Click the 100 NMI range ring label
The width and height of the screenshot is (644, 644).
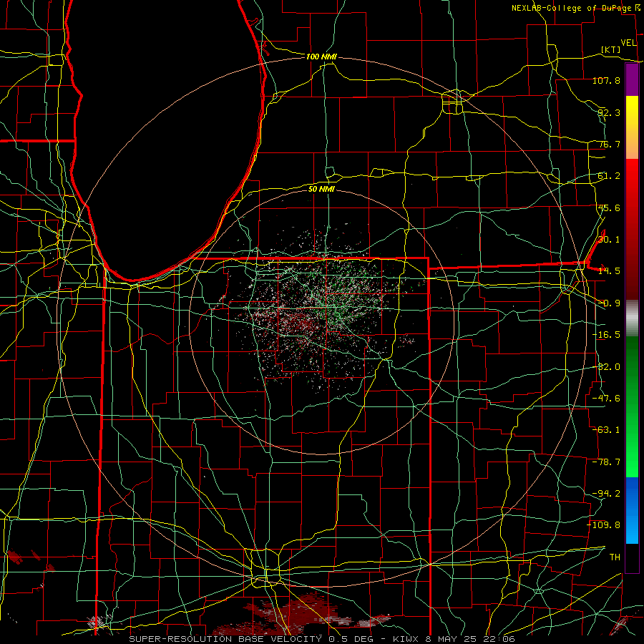321,57
